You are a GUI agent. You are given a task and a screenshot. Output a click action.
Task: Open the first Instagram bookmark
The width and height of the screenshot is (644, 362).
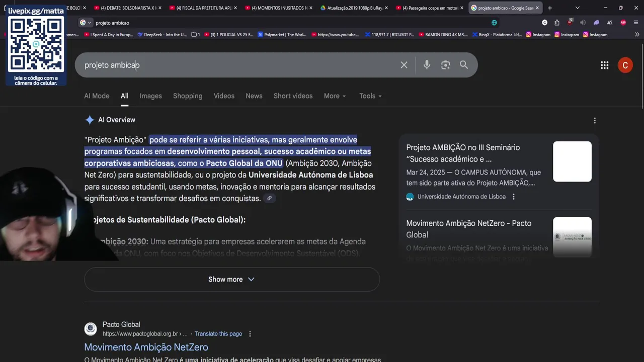[x=538, y=35]
